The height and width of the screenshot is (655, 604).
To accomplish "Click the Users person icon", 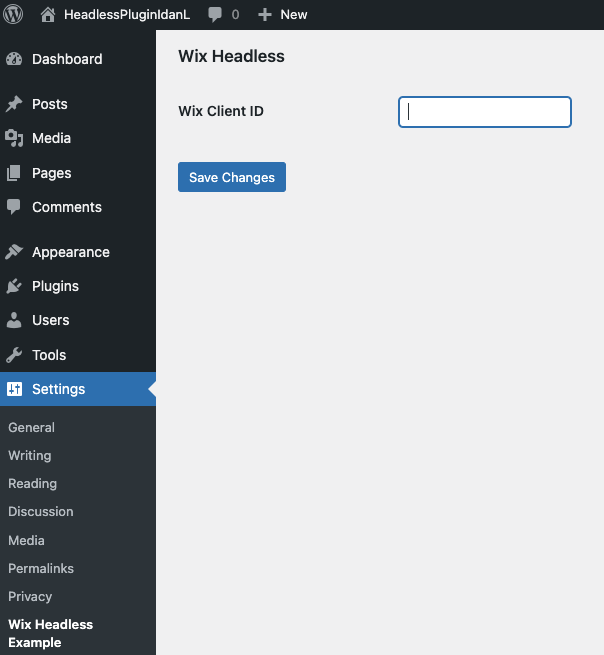I will click(14, 320).
